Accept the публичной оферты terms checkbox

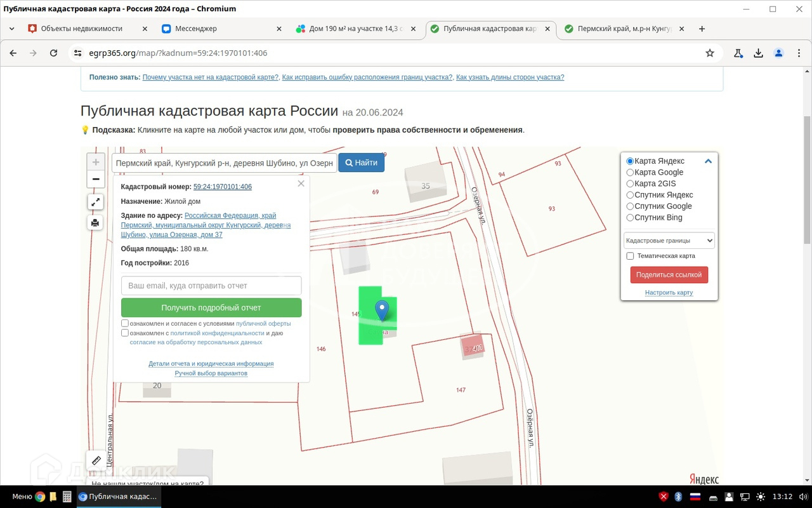[x=125, y=323]
